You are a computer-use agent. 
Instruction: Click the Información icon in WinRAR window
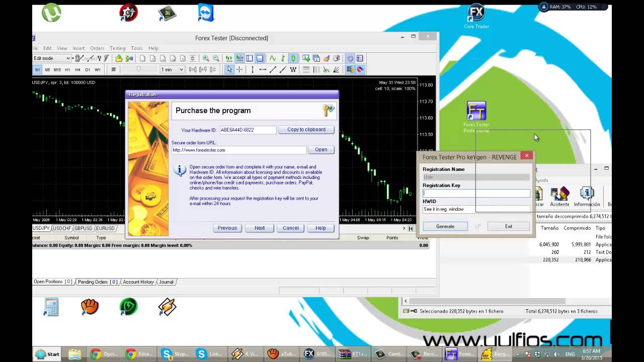tap(587, 197)
